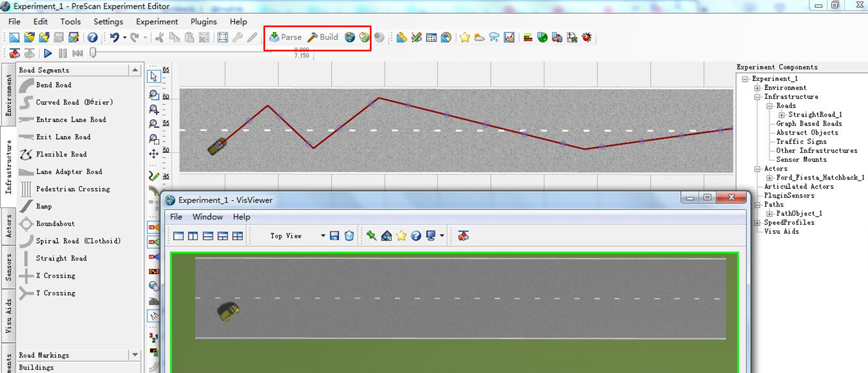Image resolution: width=868 pixels, height=373 pixels.
Task: Select Pedestrian Crossing segment
Action: [73, 189]
